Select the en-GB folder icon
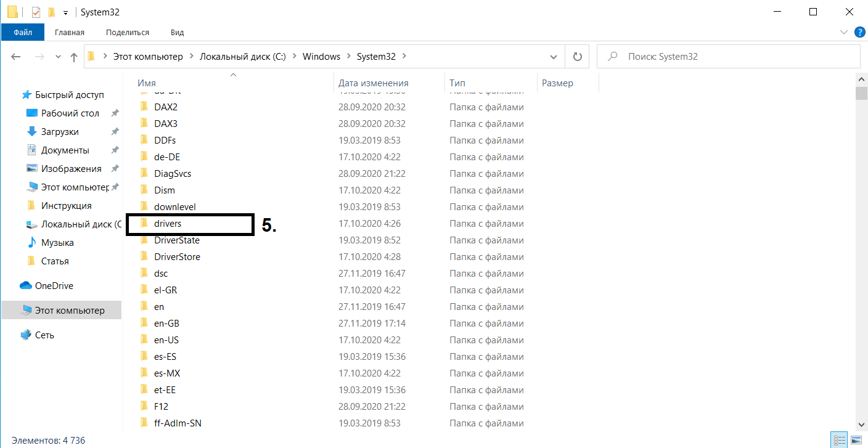Screen dimensions: 868x448 pyautogui.click(x=144, y=323)
